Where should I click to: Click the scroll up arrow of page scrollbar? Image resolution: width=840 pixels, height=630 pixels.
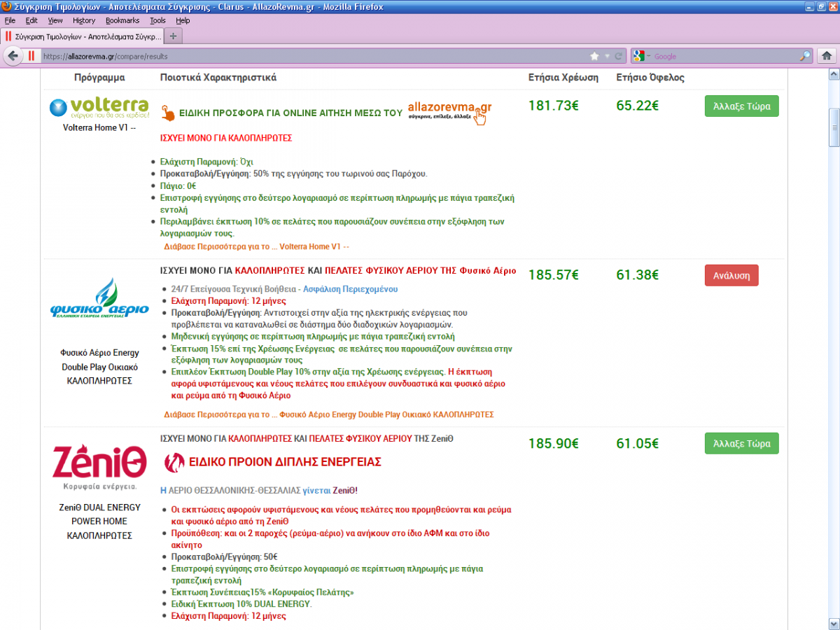(833, 74)
